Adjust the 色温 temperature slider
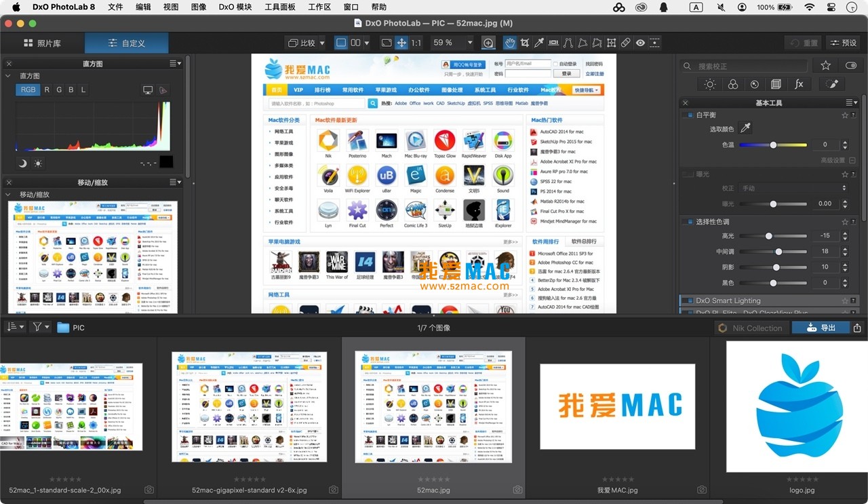Screen dimensions: 868x504 point(773,144)
